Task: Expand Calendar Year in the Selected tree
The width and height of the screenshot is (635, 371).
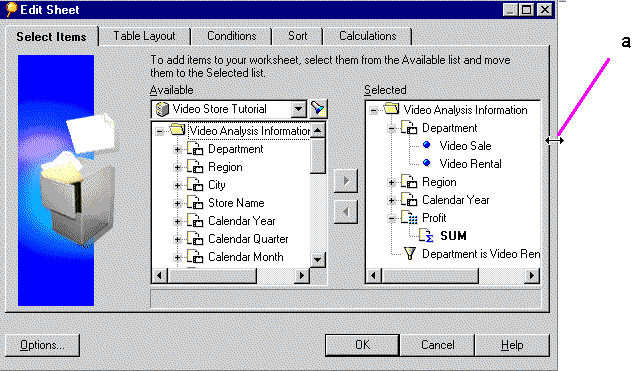Action: [391, 200]
